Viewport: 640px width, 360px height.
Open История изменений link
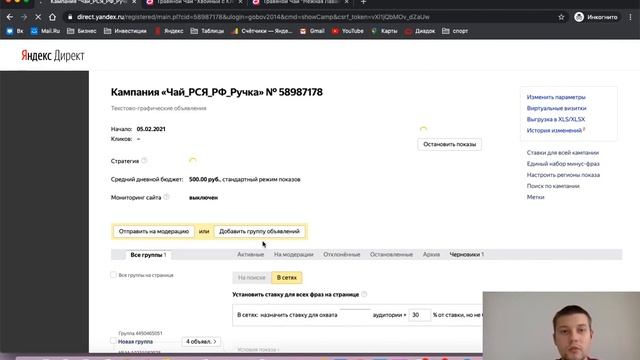tap(554, 130)
